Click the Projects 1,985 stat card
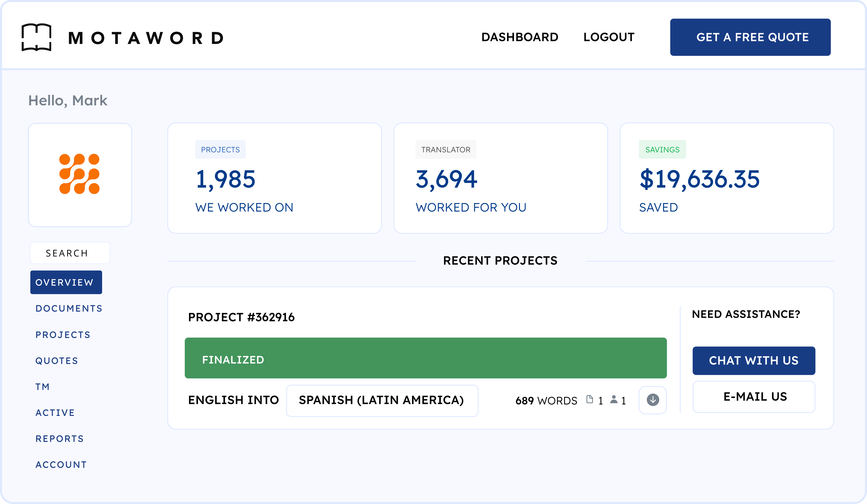Viewport: 867px width, 504px height. coord(275,178)
